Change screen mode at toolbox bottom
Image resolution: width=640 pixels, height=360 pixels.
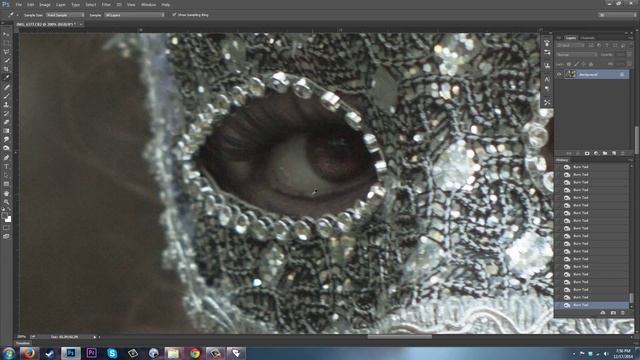(x=6, y=236)
